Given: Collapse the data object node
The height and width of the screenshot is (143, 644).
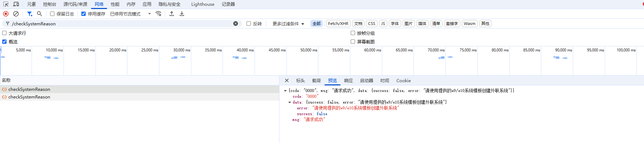Looking at the screenshot, I should point(290,102).
